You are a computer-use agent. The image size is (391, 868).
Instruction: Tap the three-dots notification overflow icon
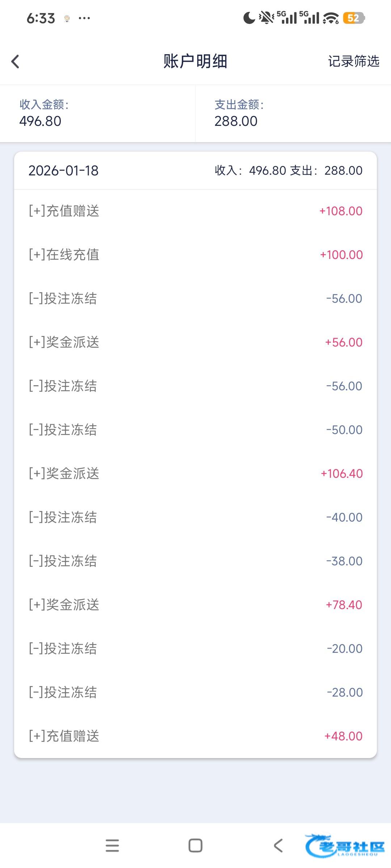click(x=84, y=18)
